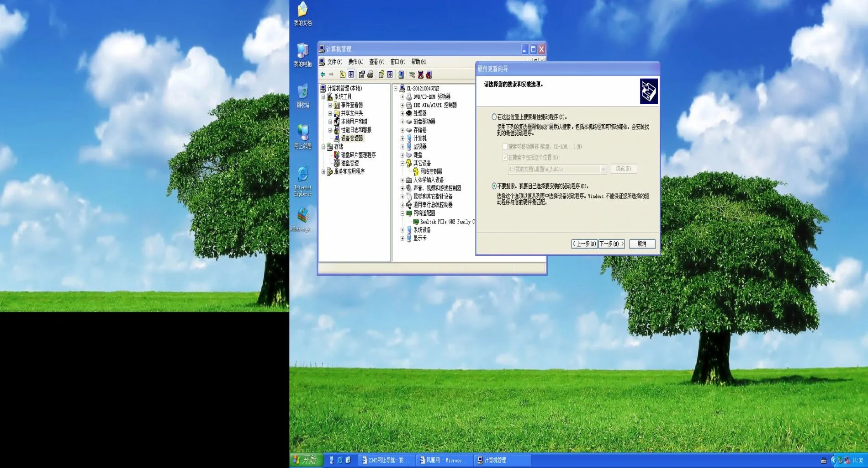Collapse 网络适配器 node
The width and height of the screenshot is (868, 468).
coord(402,213)
